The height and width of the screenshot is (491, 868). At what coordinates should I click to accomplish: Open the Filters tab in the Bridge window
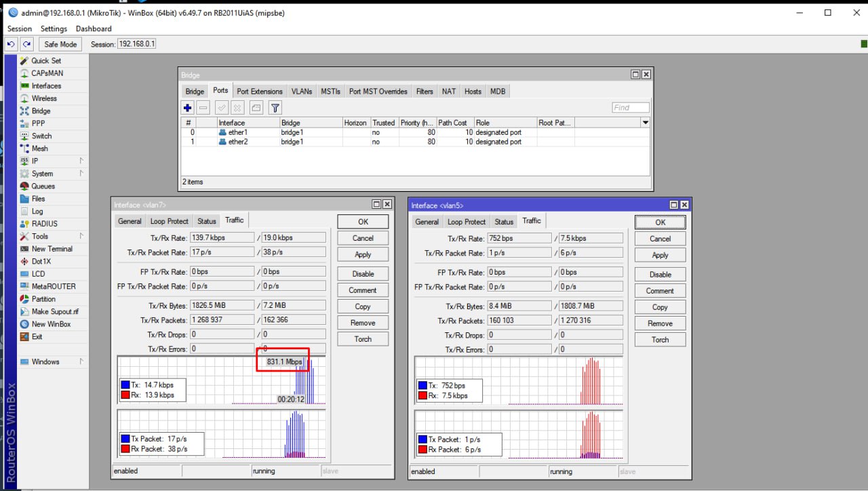click(x=425, y=92)
